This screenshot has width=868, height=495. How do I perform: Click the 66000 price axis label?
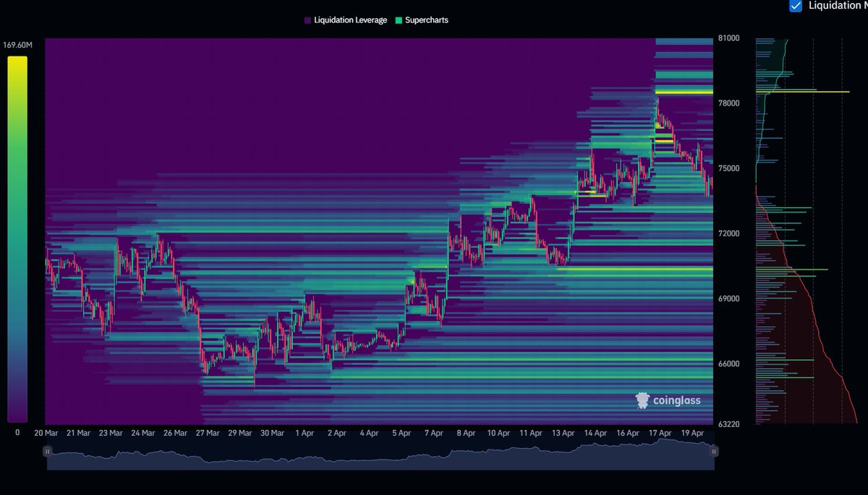pos(729,363)
